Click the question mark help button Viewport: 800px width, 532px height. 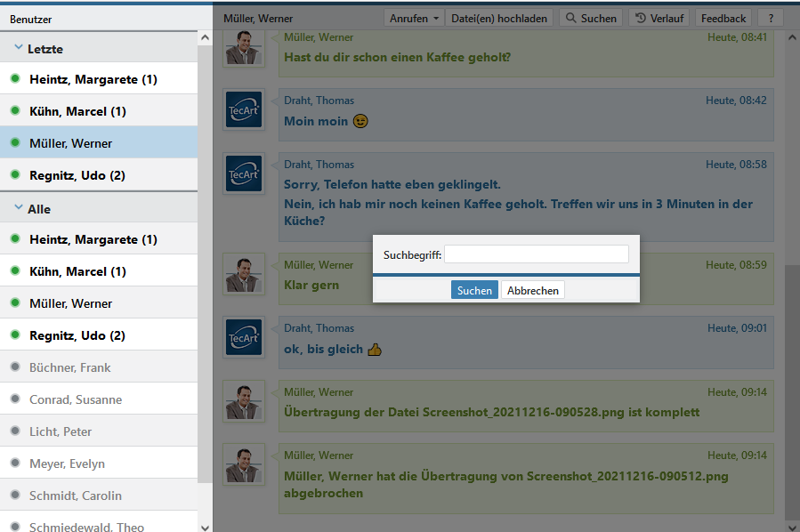(x=770, y=18)
